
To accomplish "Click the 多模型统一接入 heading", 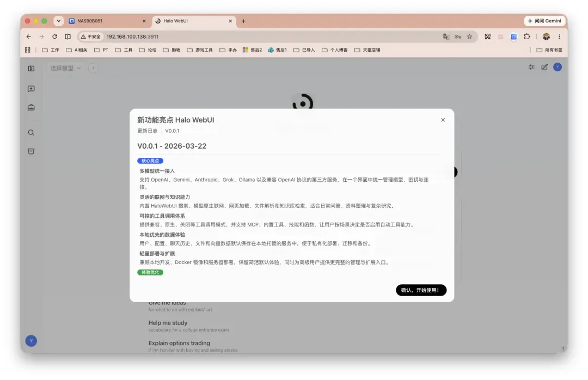I will [x=157, y=171].
